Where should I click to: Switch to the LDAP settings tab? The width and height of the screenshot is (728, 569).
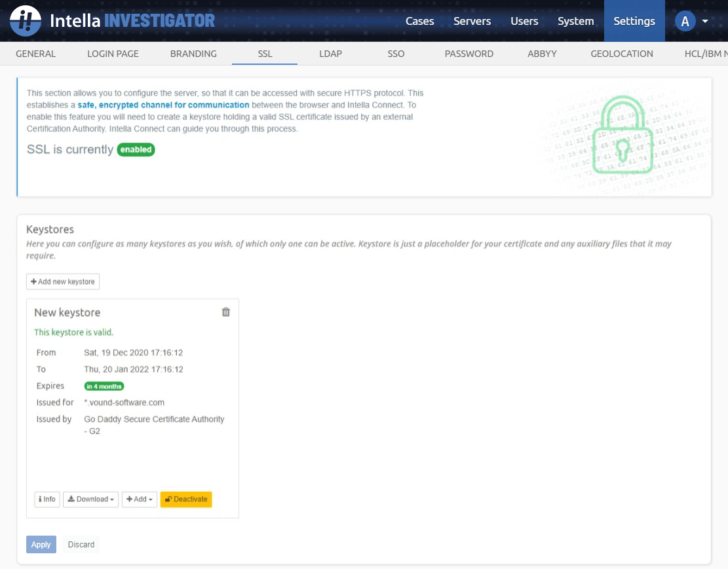click(330, 54)
